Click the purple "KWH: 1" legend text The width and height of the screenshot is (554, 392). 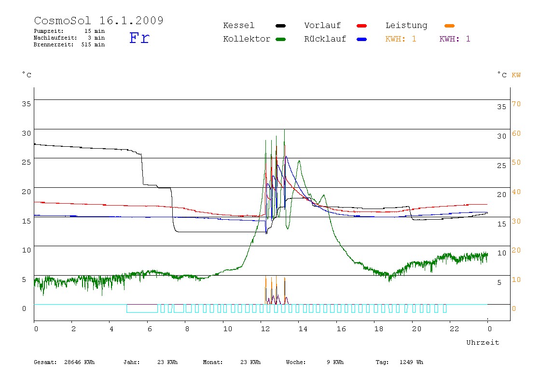pos(455,39)
